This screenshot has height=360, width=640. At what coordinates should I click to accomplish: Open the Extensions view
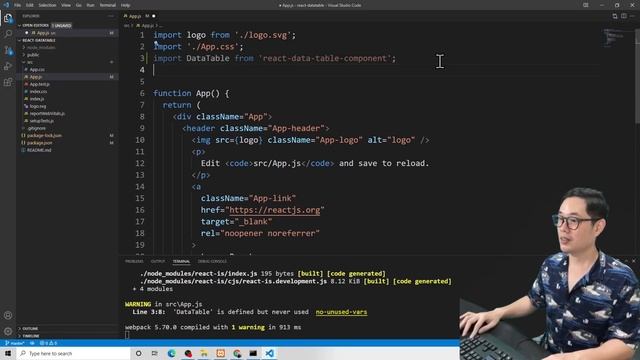[x=8, y=82]
